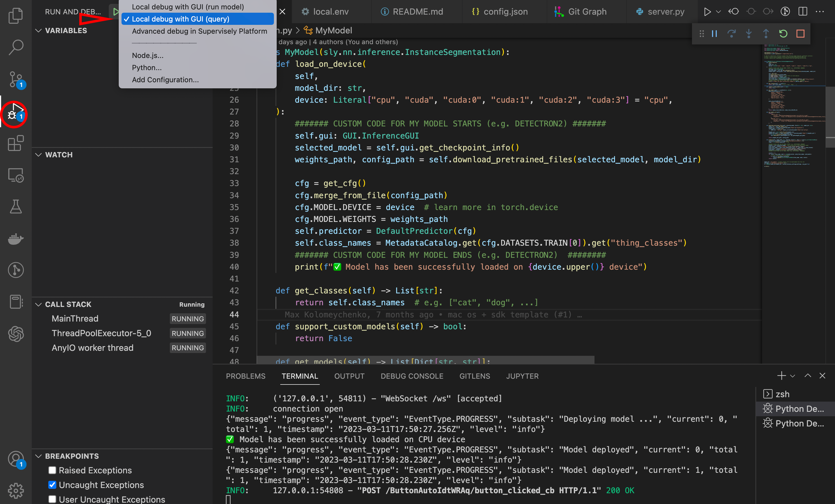
Task: Click the Testing flask icon
Action: click(15, 207)
